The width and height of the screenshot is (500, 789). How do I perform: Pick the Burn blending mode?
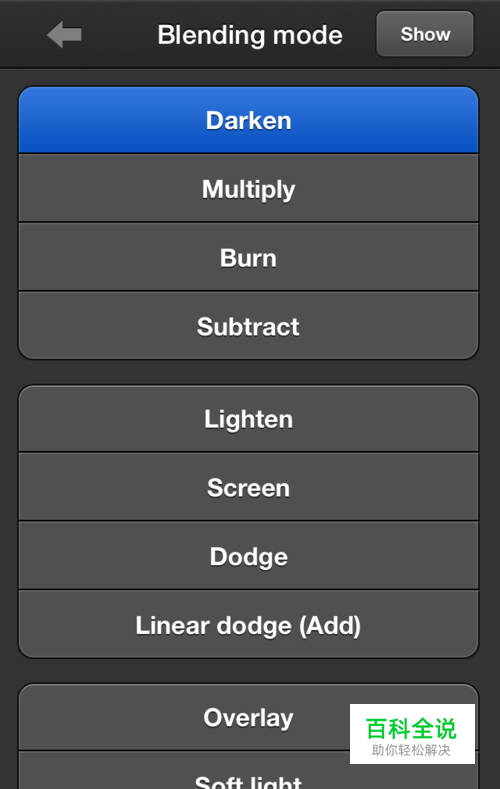(248, 257)
